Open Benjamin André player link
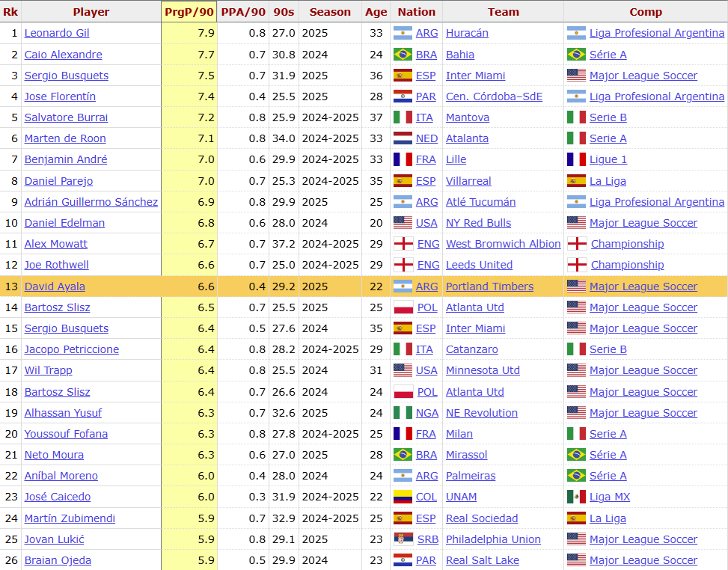The width and height of the screenshot is (728, 570). (x=66, y=159)
